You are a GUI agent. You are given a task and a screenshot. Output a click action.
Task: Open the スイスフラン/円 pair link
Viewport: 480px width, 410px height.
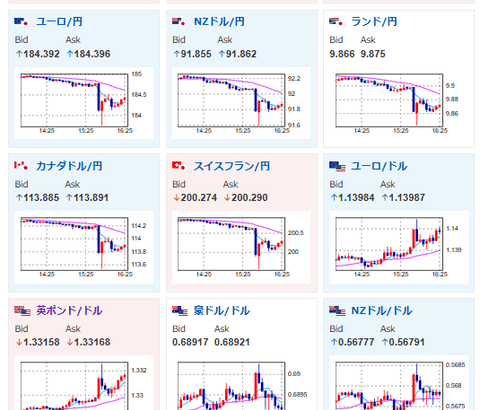pos(232,166)
